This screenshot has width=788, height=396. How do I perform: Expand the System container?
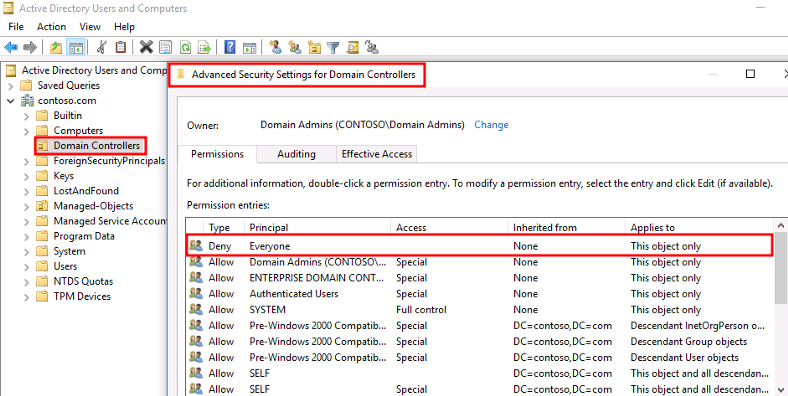[x=27, y=252]
